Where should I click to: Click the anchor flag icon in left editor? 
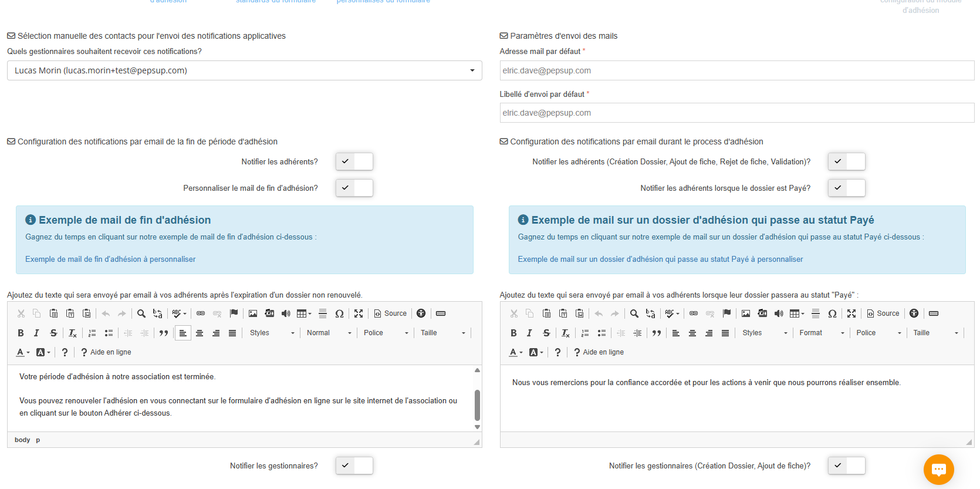tap(234, 313)
